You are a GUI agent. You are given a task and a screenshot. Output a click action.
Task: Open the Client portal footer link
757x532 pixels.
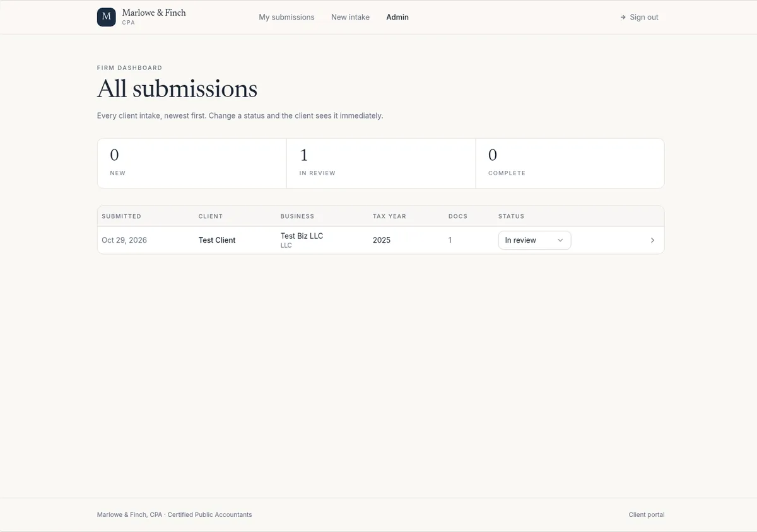(647, 514)
